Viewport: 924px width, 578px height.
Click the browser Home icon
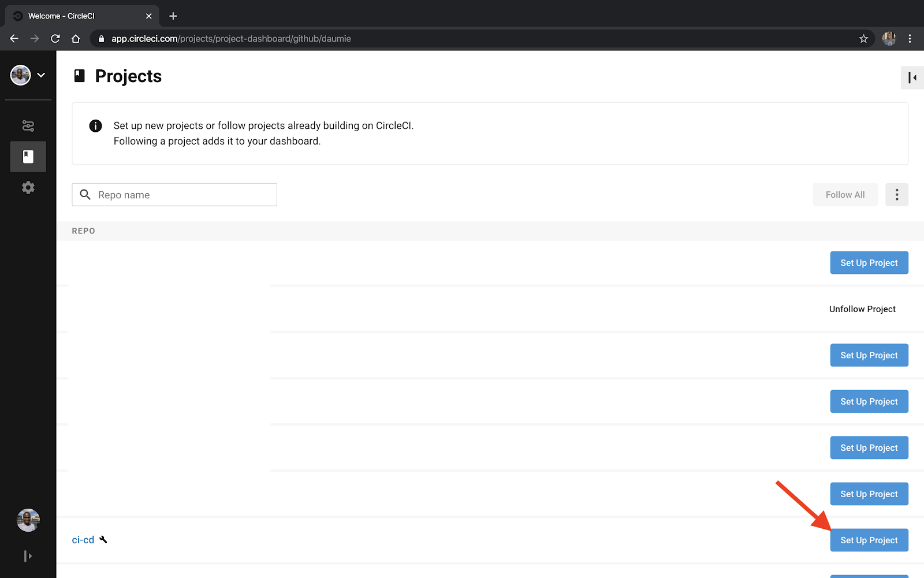point(76,38)
